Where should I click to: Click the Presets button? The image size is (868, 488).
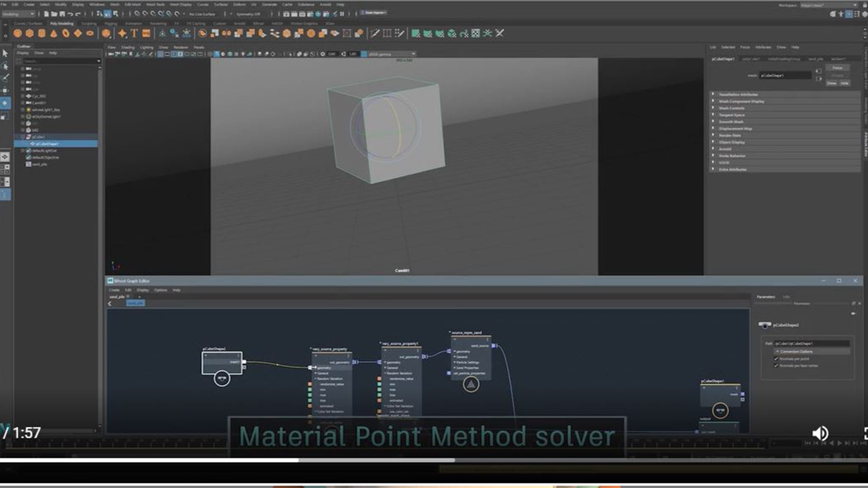(837, 75)
